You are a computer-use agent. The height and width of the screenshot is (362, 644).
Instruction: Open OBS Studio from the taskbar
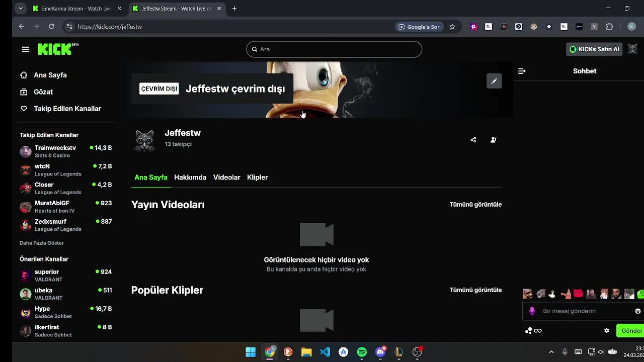417,352
